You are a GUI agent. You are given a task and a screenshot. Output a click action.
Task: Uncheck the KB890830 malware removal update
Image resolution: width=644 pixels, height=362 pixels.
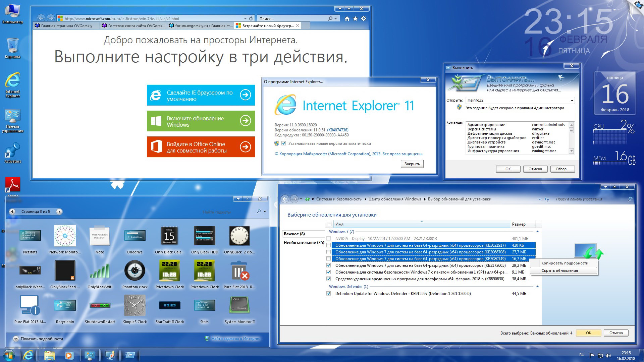click(x=329, y=279)
